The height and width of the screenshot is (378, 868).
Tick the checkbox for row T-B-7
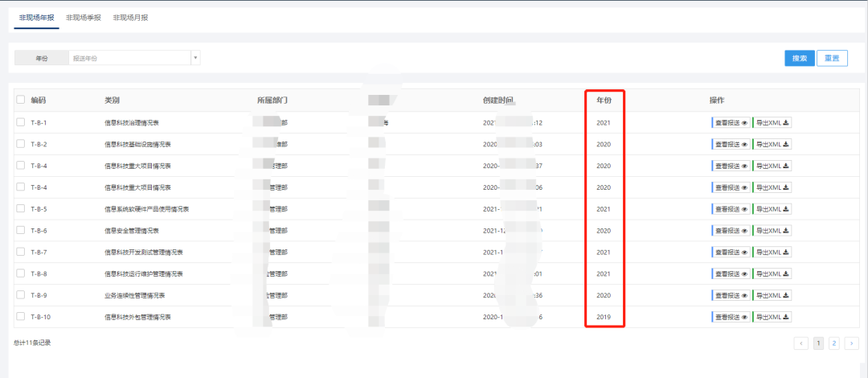(20, 252)
